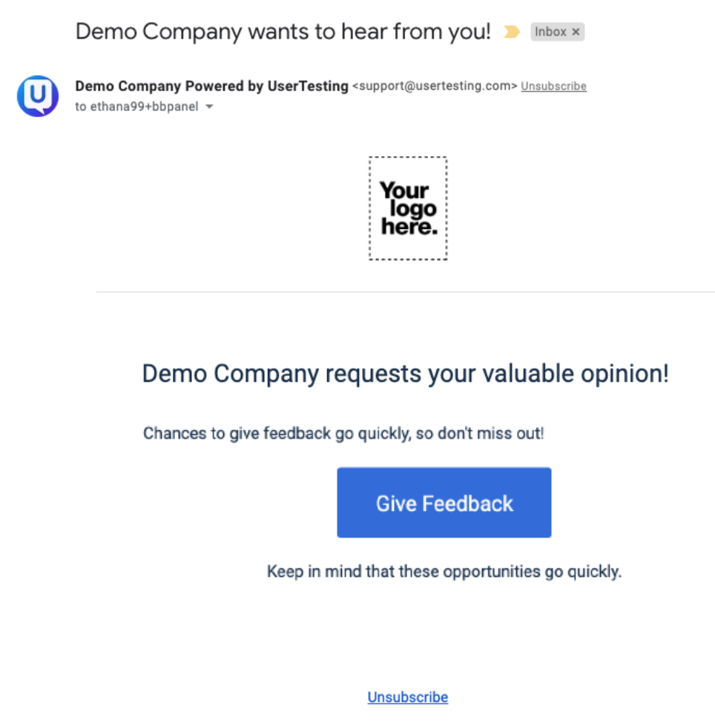Click 'Demo Company' in the sender name

coord(128,86)
